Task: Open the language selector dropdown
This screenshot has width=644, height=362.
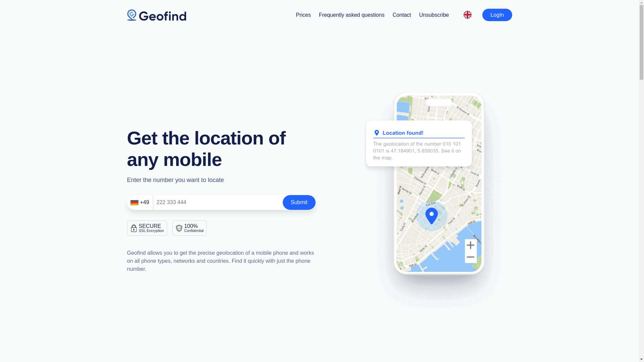Action: (x=468, y=15)
